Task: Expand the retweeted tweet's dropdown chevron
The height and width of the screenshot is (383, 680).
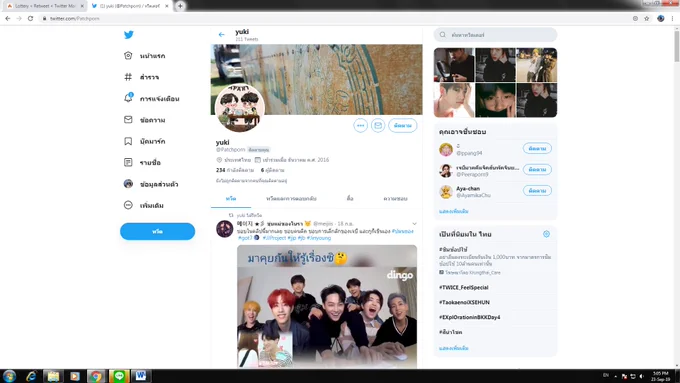Action: [x=414, y=224]
